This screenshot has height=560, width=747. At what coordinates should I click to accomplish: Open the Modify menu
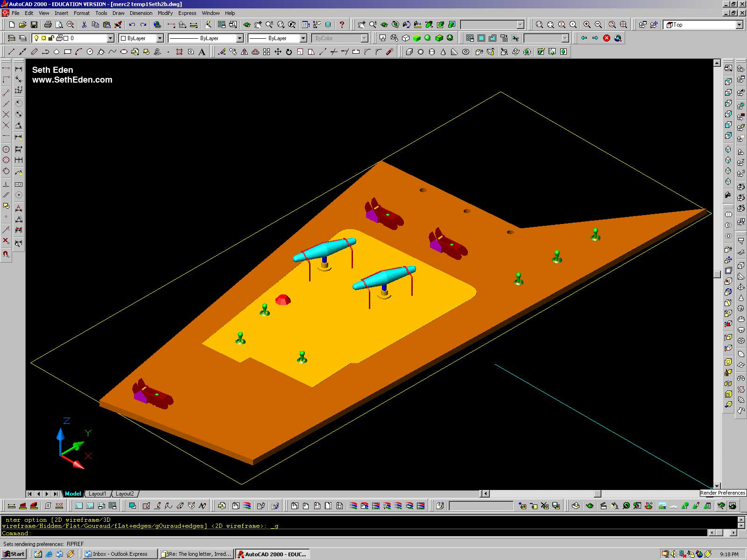tap(165, 13)
